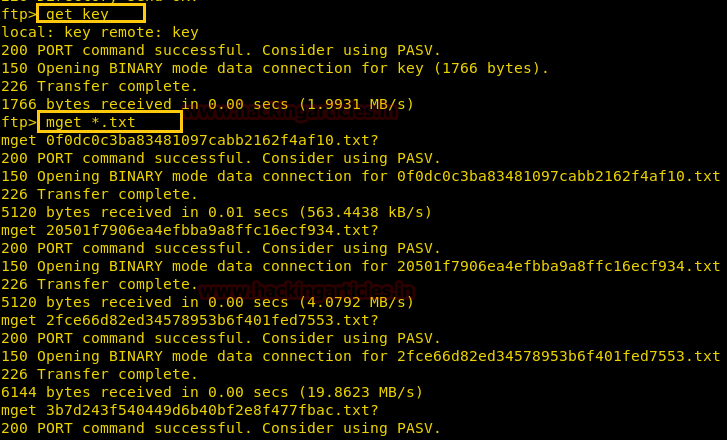Click the 'mget 2fce66d82ed34578953b6f401fed7553.txt?' prompt line
Viewport: 727px width, 440px height.
pyautogui.click(x=190, y=320)
